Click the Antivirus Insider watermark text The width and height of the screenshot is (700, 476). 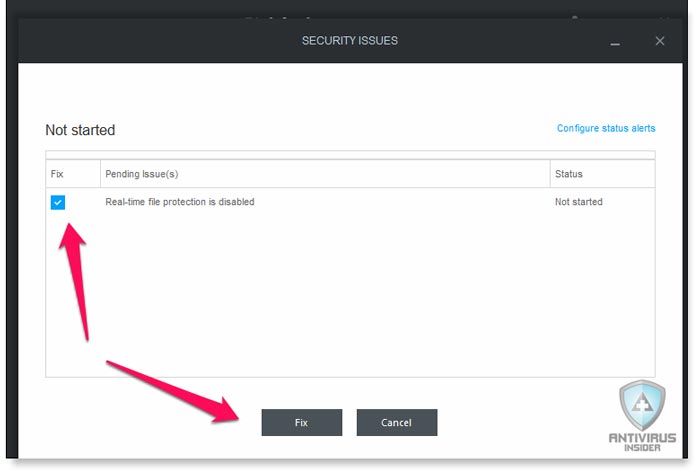[x=642, y=442]
